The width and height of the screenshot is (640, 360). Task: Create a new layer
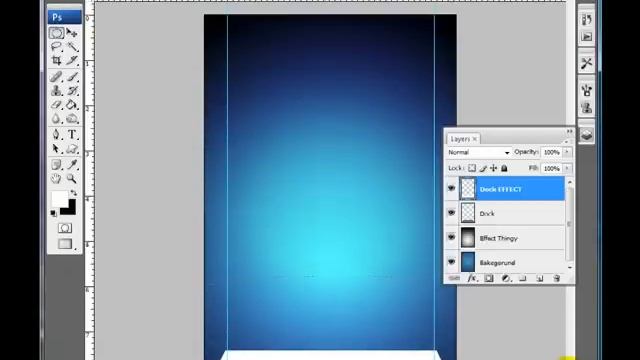(x=540, y=278)
